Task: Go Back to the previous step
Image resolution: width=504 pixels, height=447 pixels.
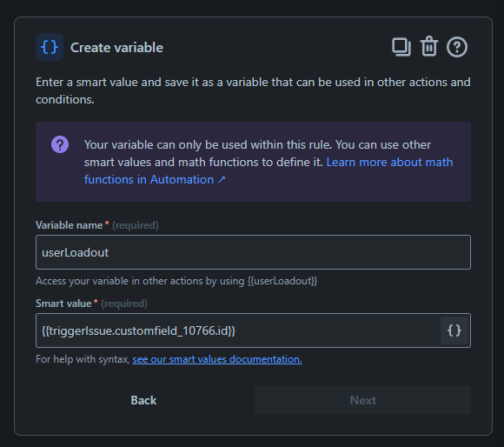Action: (x=143, y=400)
